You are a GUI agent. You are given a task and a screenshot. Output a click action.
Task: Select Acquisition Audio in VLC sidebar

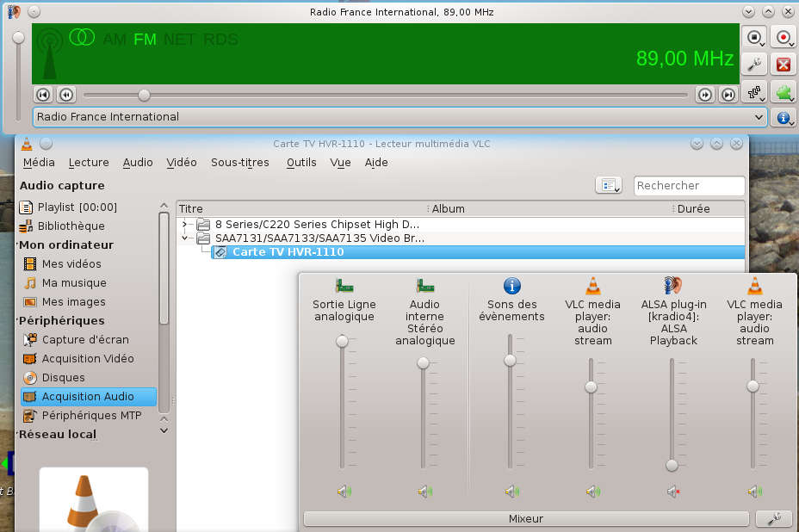click(x=89, y=397)
